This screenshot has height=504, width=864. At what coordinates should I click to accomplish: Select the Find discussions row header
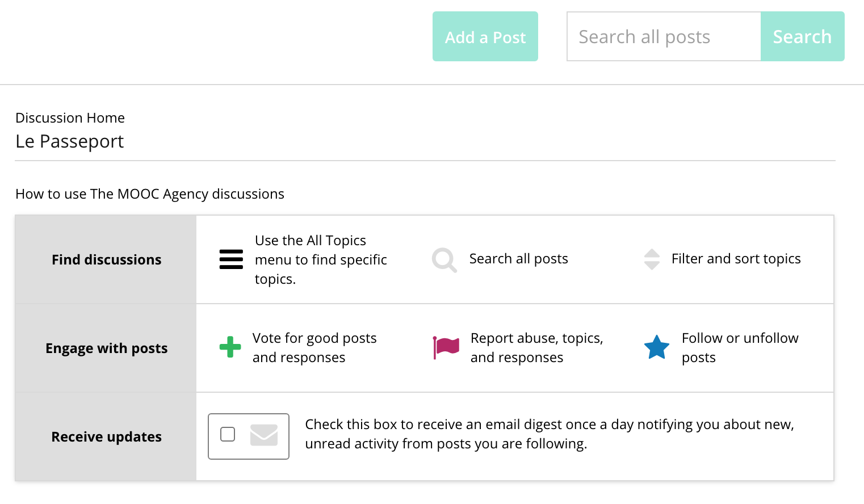point(106,260)
